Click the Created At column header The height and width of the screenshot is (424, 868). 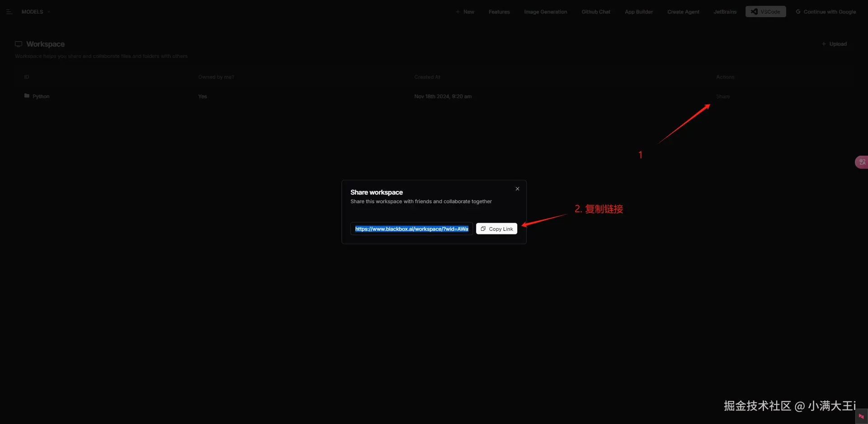pyautogui.click(x=427, y=77)
